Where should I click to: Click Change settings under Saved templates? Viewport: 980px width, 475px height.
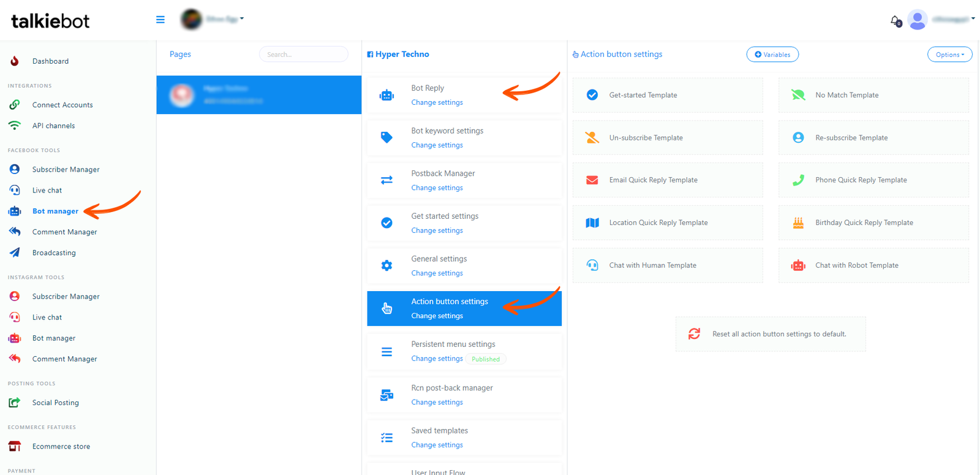click(437, 445)
